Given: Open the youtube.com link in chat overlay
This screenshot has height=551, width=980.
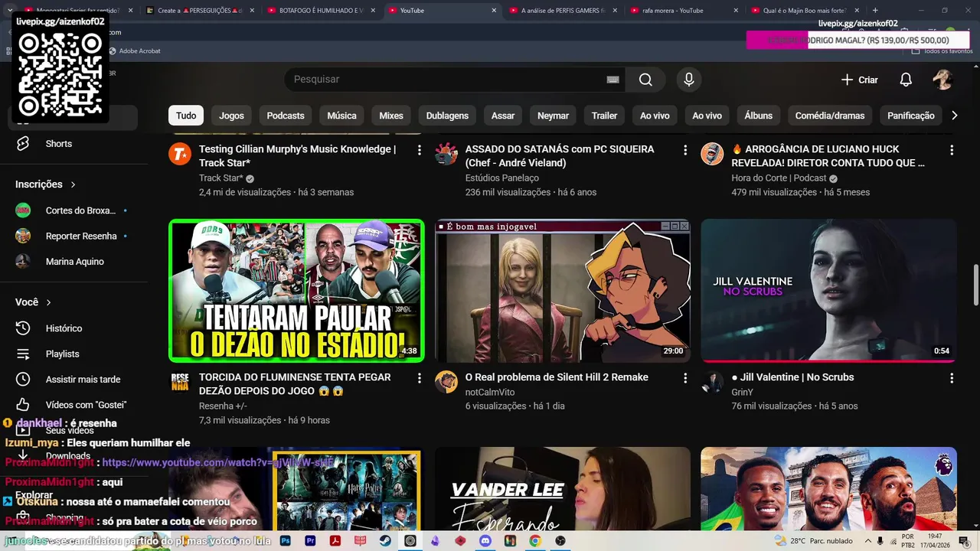Looking at the screenshot, I should 218,463.
